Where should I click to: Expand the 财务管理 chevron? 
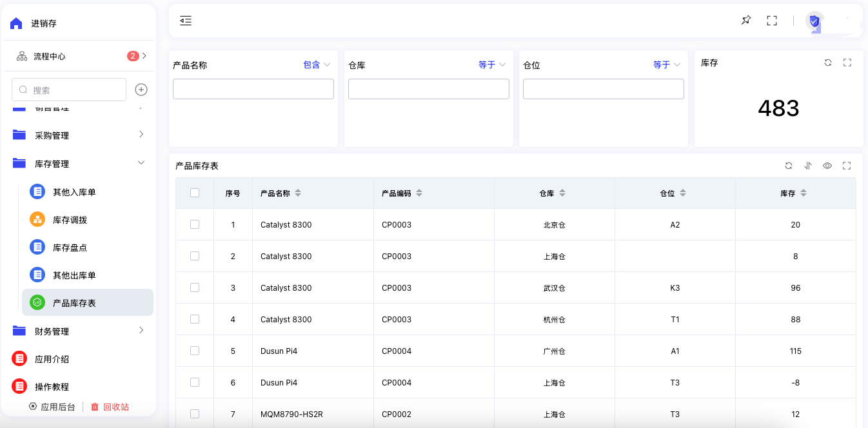pos(141,330)
